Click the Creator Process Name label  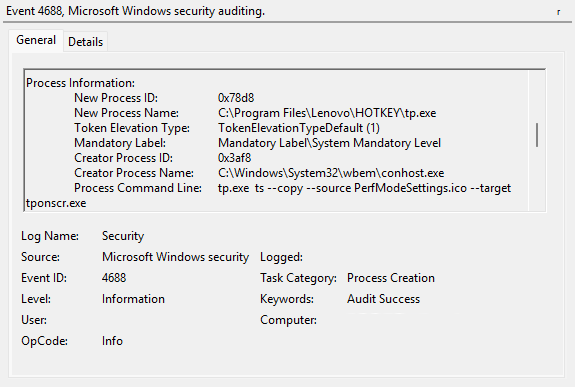(134, 173)
